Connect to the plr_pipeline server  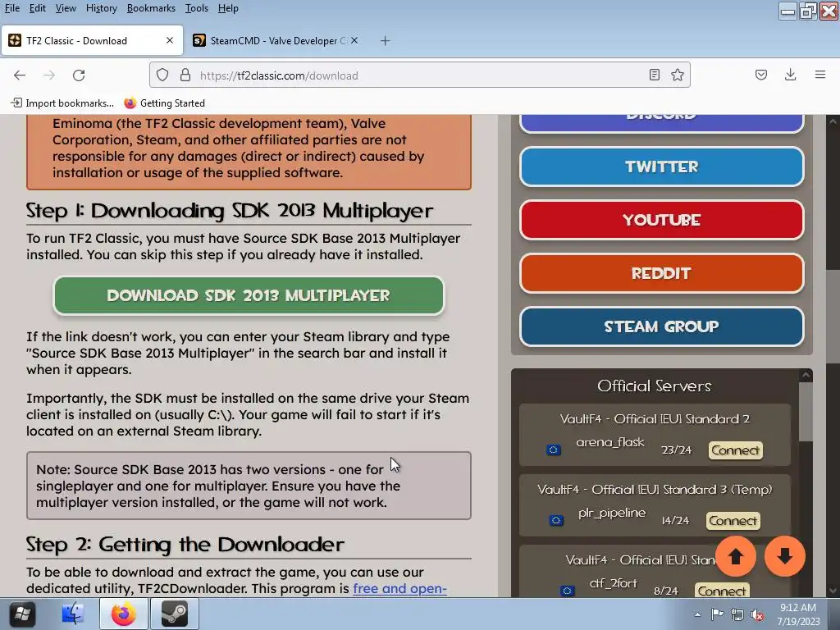(733, 520)
